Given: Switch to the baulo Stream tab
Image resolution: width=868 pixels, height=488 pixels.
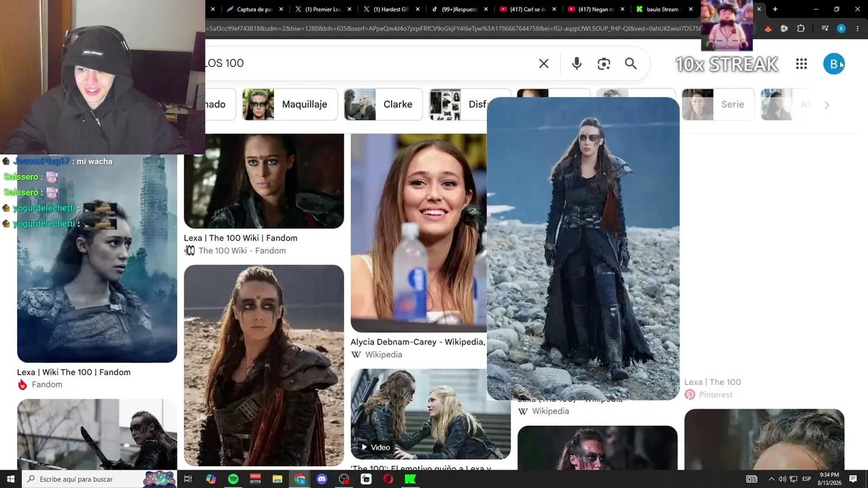Looking at the screenshot, I should (664, 9).
